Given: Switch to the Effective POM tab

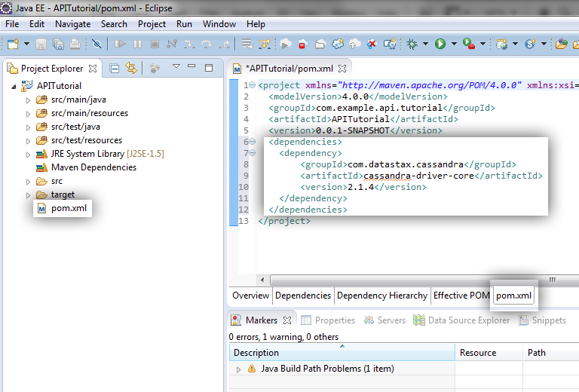Looking at the screenshot, I should tap(461, 296).
